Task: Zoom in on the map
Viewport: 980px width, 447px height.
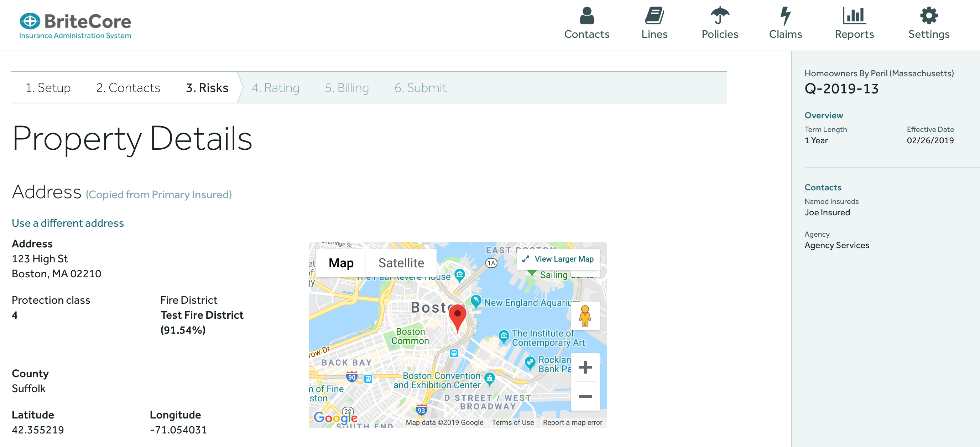Action: (x=585, y=367)
